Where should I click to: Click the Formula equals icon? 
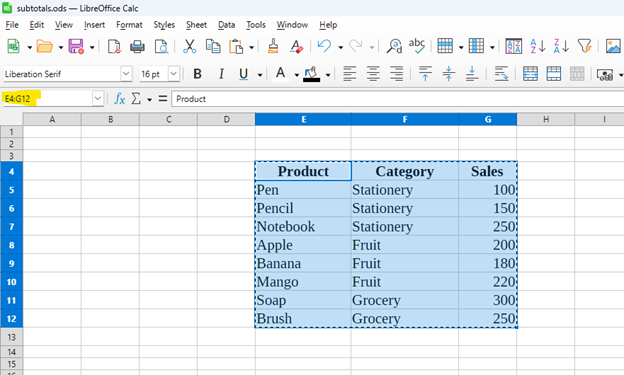[163, 98]
